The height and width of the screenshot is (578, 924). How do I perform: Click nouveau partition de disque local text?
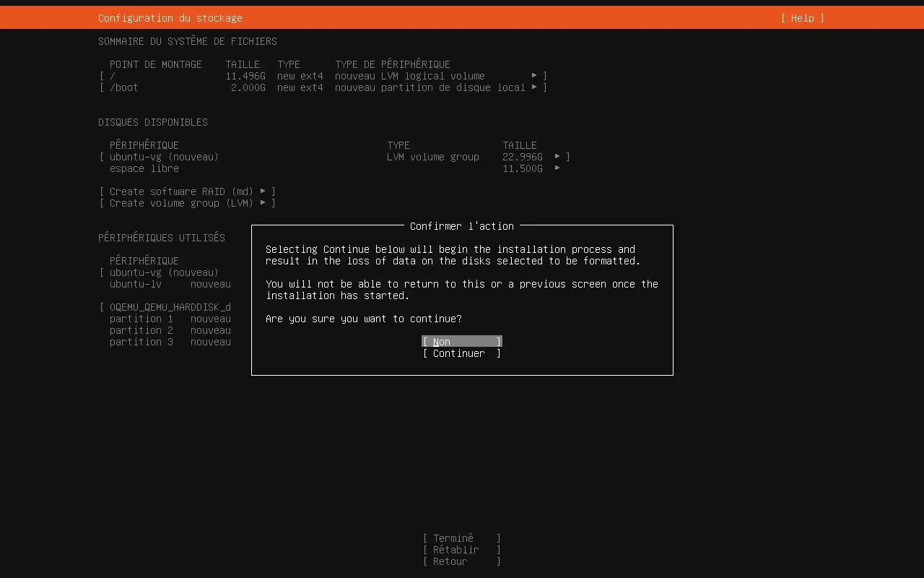tap(430, 87)
